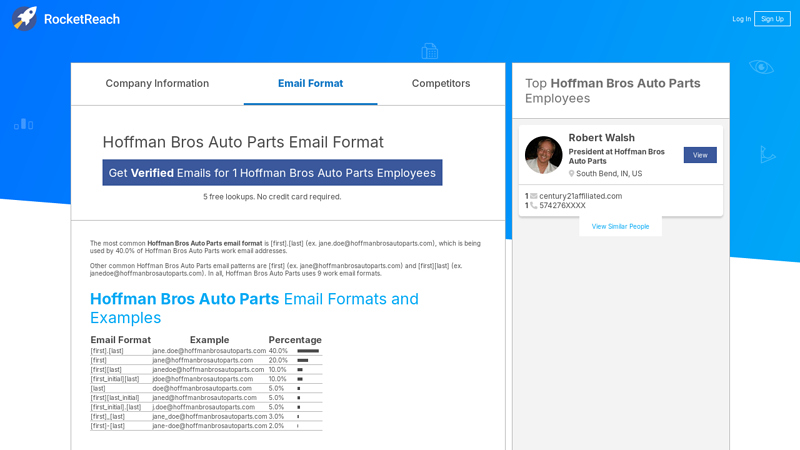Click the 40.0% percentage cell
Viewport: 800px width, 450px height.
pos(278,351)
